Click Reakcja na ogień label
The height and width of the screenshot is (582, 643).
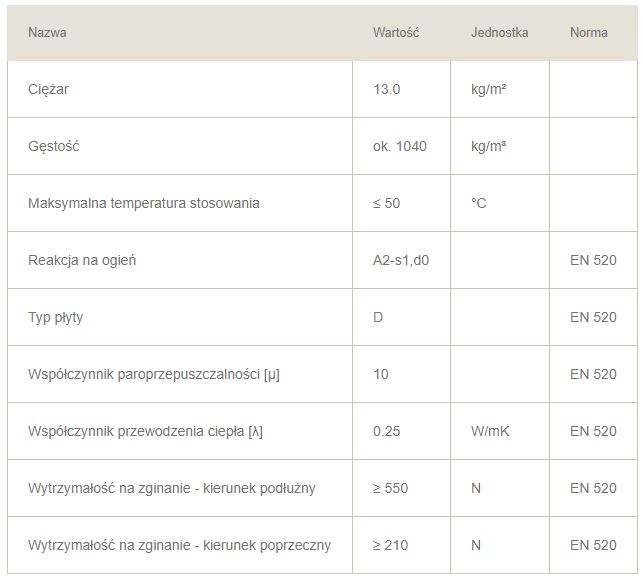82,260
